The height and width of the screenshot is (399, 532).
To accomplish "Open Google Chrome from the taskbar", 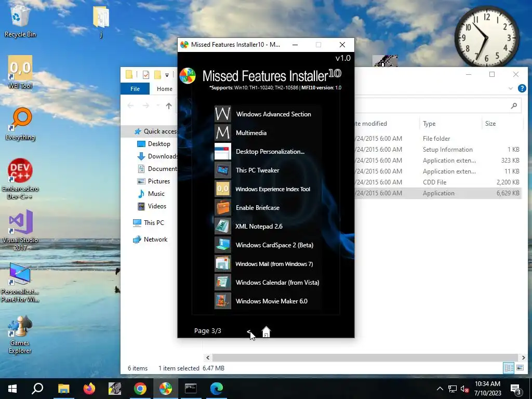I will (x=140, y=389).
